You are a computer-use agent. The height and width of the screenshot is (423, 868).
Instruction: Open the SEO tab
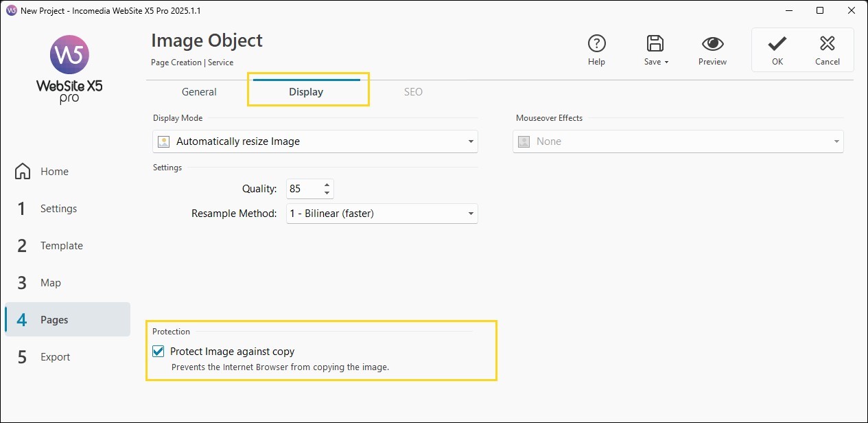pyautogui.click(x=413, y=92)
